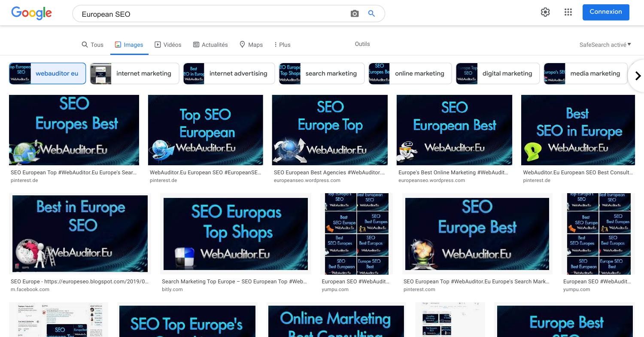Click the blue magnifier search icon
The width and height of the screenshot is (644, 337).
[372, 14]
